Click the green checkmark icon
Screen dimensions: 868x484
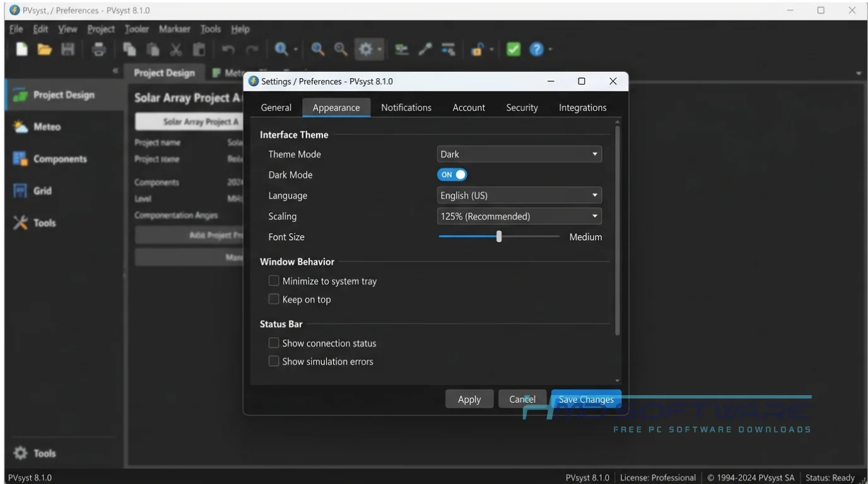513,49
